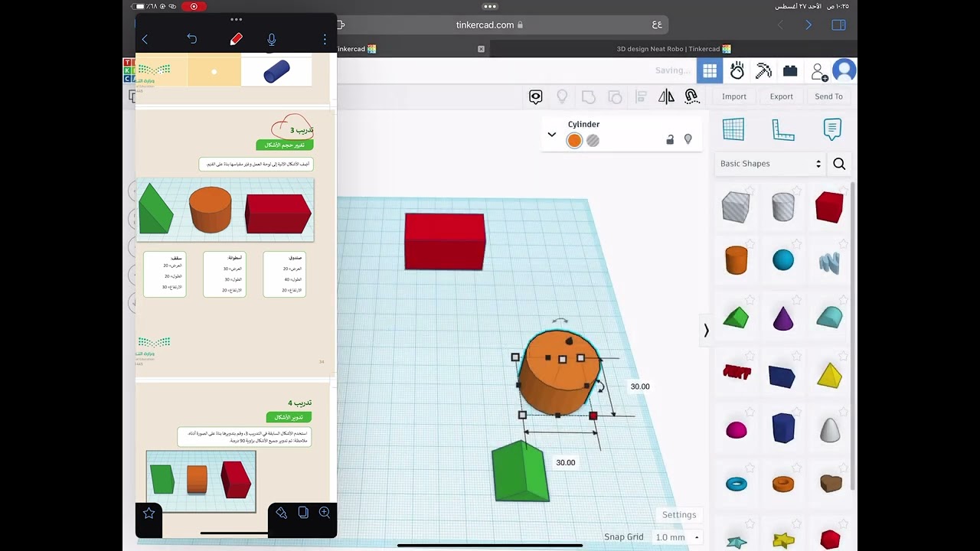Viewport: 980px width, 551px height.
Task: Search shapes with magnifier icon
Action: pyautogui.click(x=839, y=164)
